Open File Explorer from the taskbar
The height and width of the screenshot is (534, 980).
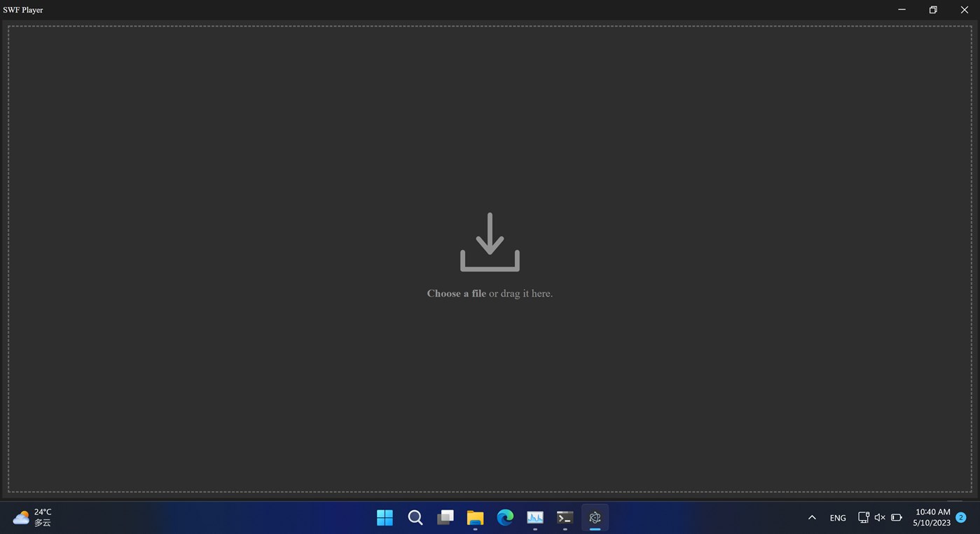[x=475, y=518]
